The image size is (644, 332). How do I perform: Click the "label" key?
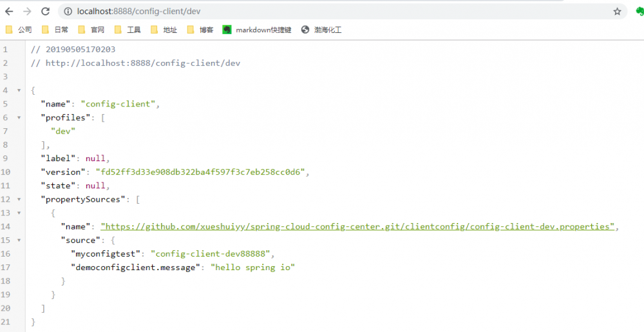(x=58, y=158)
